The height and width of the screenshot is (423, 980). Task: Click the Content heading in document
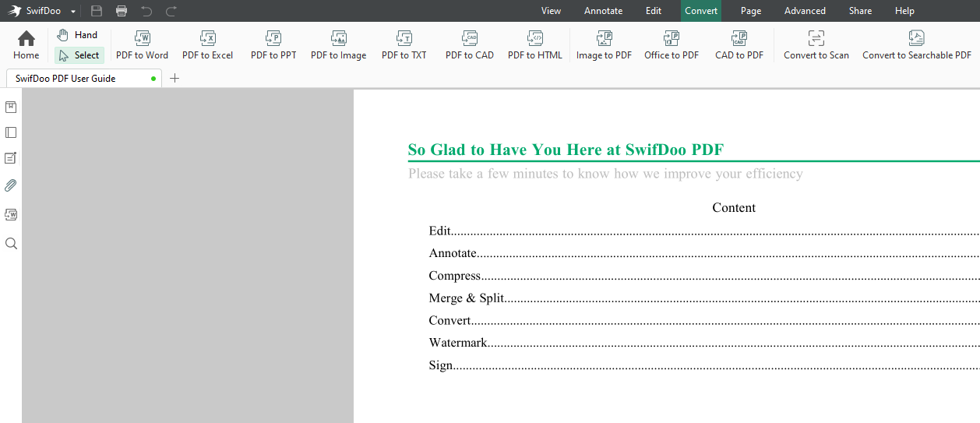pos(734,208)
